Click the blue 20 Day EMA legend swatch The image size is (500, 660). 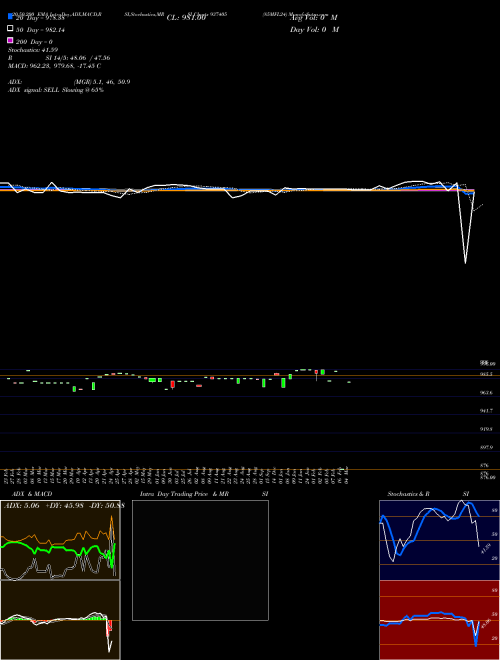tap(11, 17)
